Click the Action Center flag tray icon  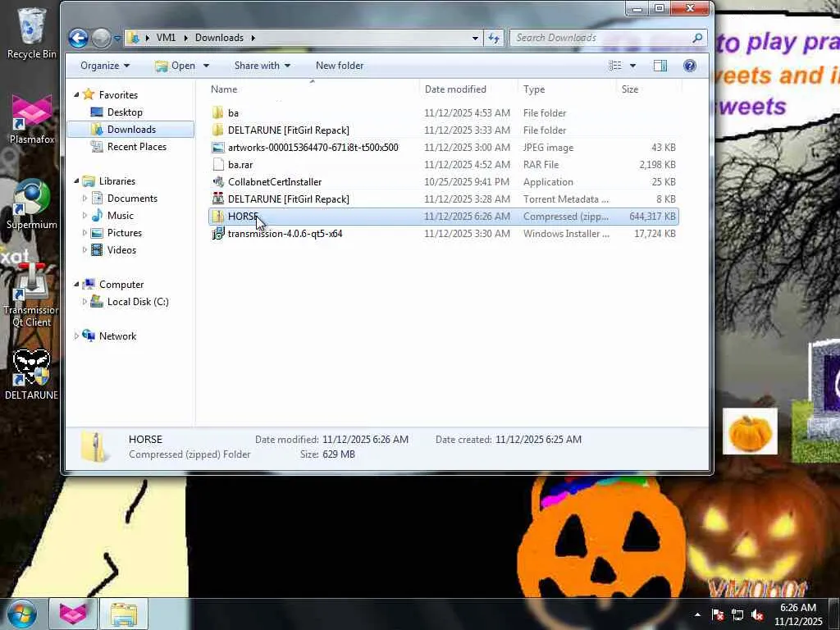[x=718, y=615]
